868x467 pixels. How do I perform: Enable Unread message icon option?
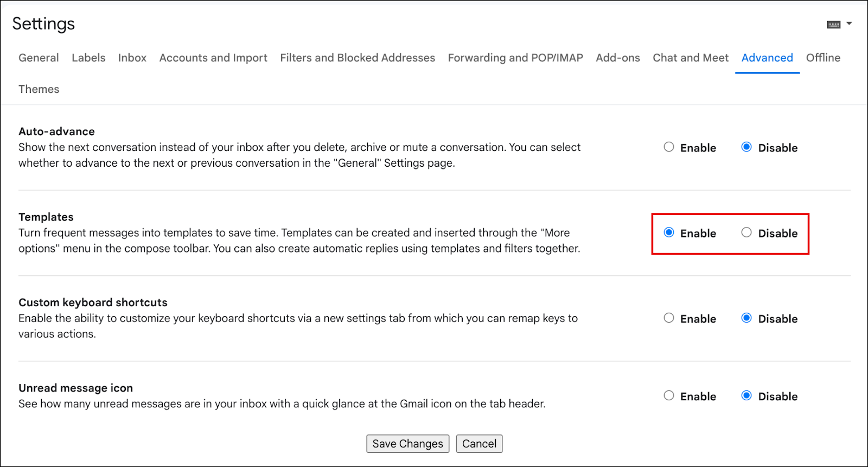point(669,396)
